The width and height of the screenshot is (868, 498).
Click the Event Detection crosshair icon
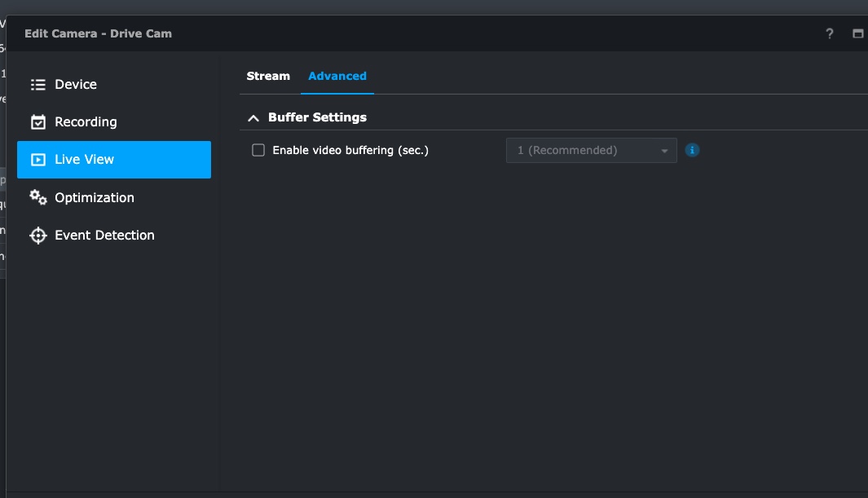click(x=37, y=235)
